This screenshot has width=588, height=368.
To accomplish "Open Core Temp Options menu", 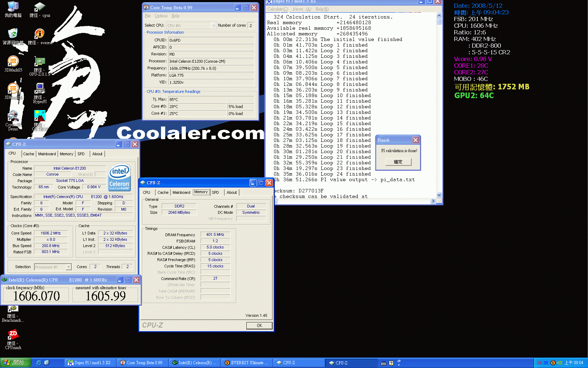I will (x=161, y=16).
